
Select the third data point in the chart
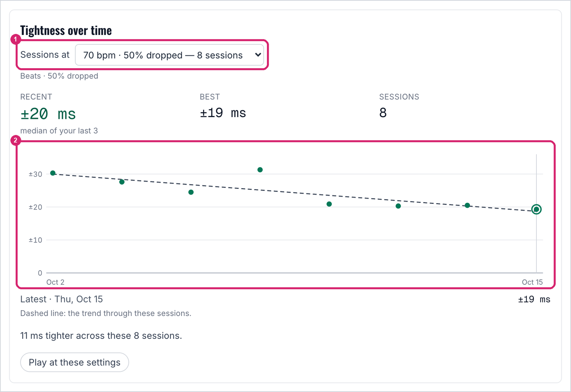pos(191,192)
